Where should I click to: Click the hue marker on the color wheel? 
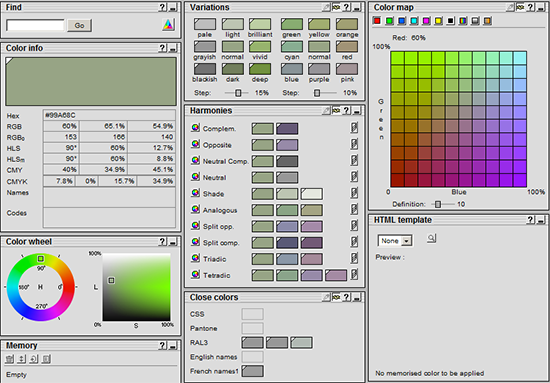click(41, 259)
